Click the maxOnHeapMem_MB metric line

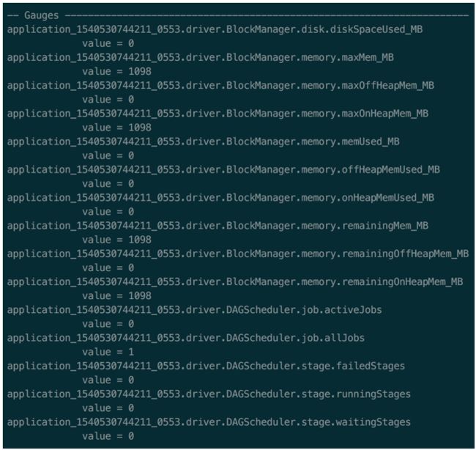coord(217,114)
